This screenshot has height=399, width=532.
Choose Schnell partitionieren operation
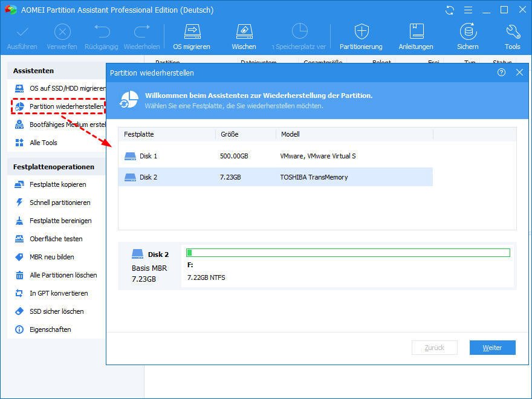click(x=53, y=203)
